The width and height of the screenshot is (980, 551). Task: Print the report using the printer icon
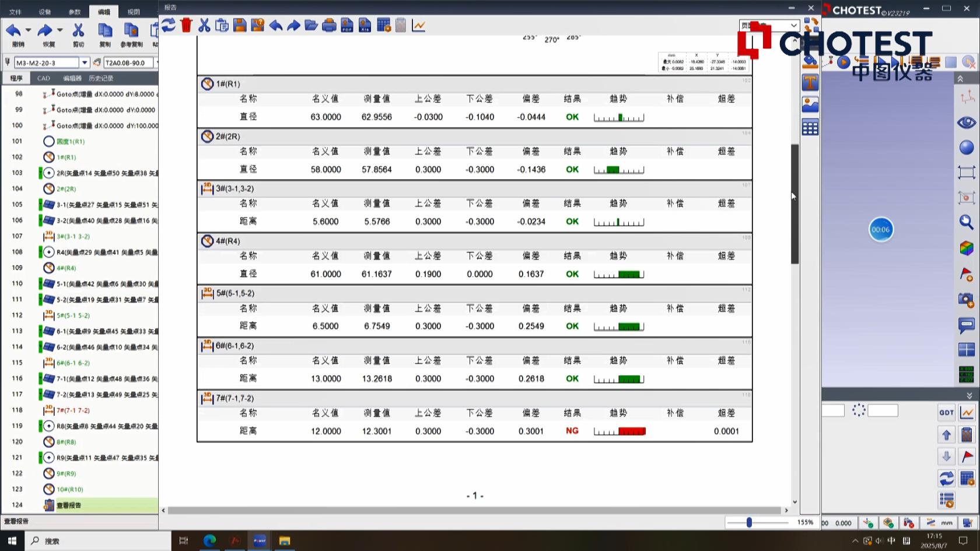(329, 26)
